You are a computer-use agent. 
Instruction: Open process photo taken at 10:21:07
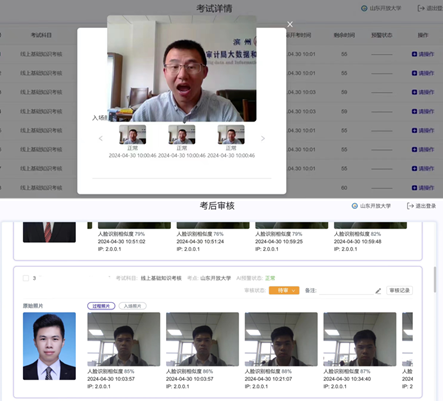click(x=281, y=339)
